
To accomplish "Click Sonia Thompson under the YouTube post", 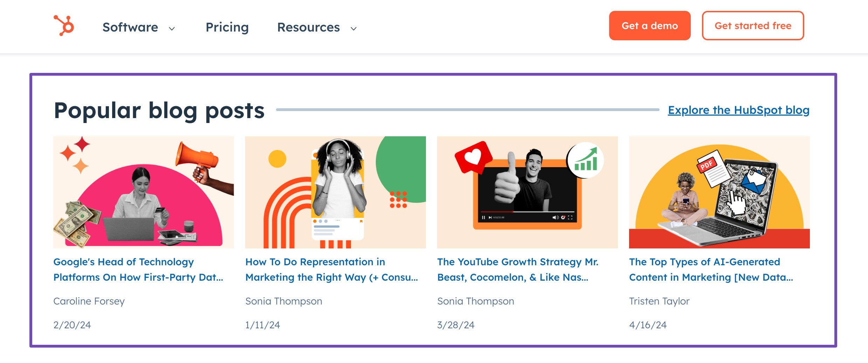I will point(476,301).
